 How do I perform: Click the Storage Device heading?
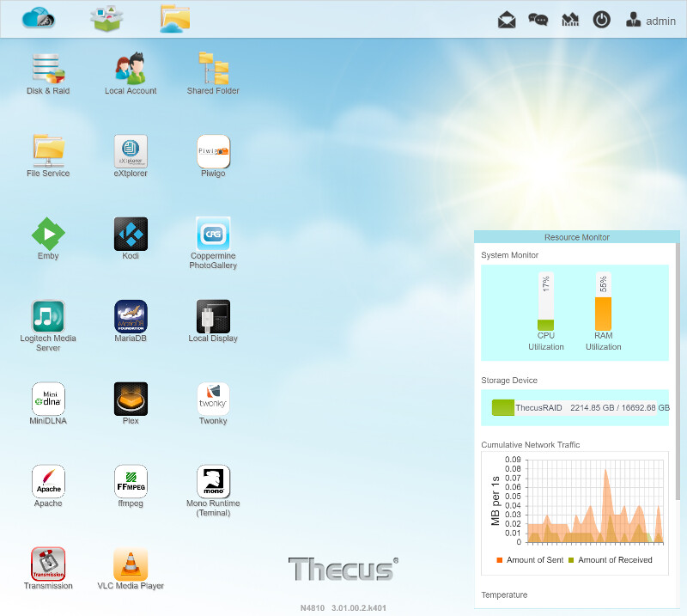(509, 380)
